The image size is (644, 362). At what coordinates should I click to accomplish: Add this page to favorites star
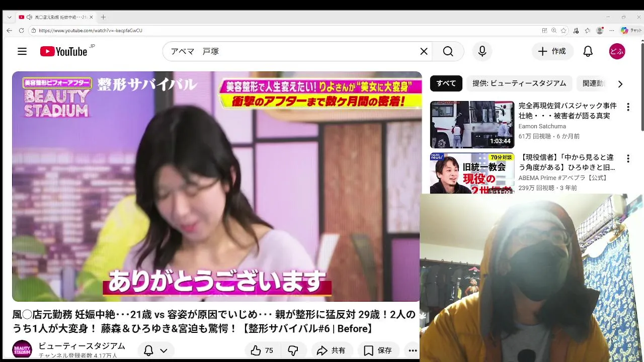(x=563, y=31)
